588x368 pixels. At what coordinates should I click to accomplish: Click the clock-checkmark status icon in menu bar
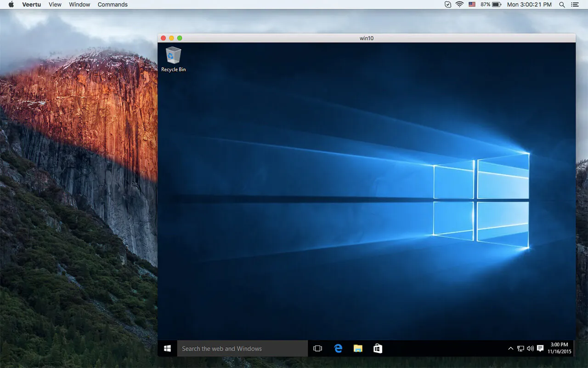[448, 5]
